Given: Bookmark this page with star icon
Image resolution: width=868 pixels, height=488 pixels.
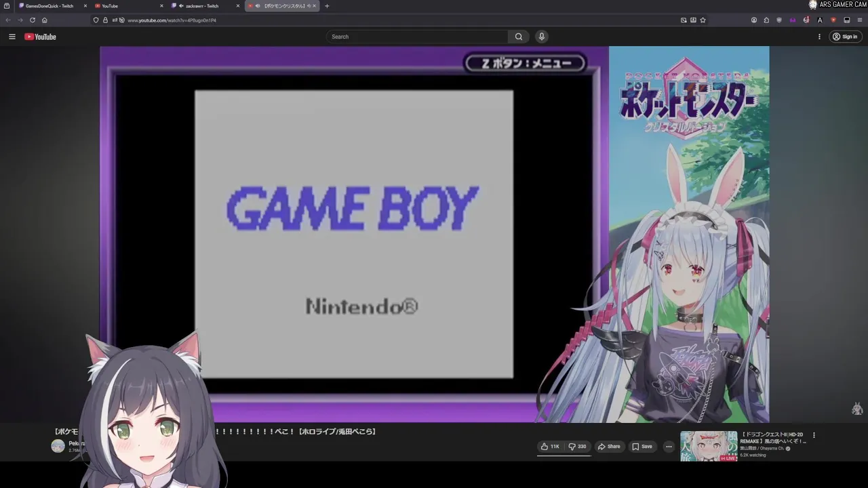Looking at the screenshot, I should point(703,20).
